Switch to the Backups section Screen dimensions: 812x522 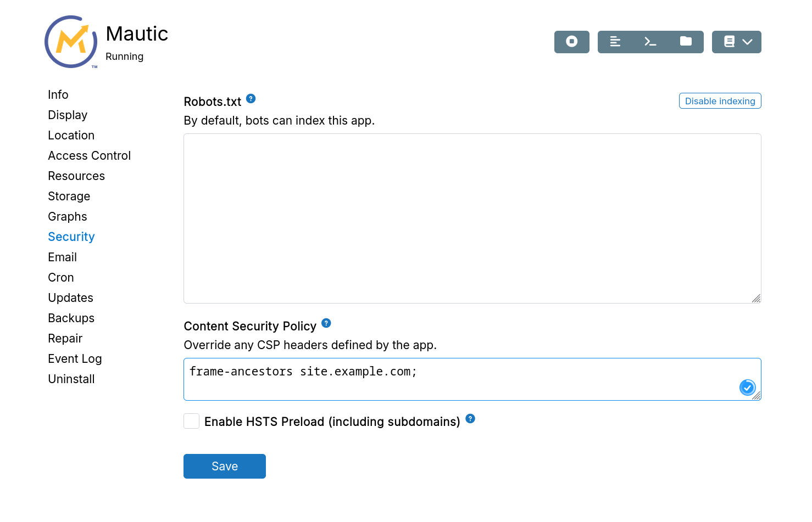tap(71, 318)
